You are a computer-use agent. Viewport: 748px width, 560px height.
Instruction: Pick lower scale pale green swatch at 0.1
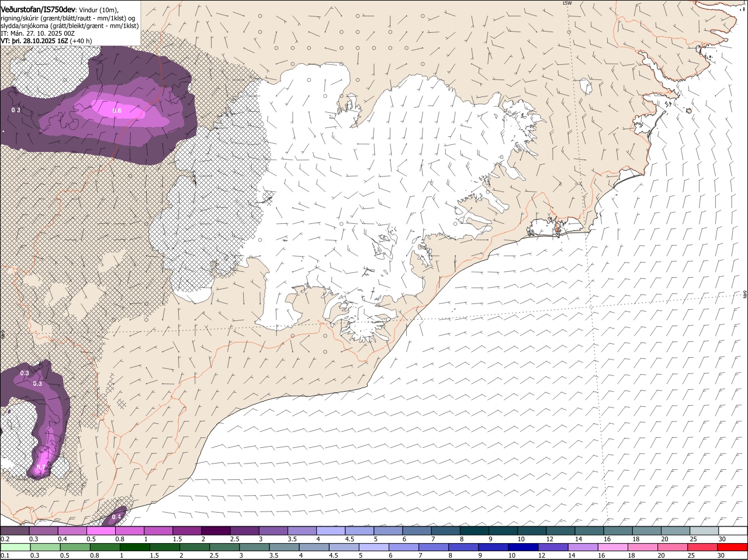tap(15, 548)
